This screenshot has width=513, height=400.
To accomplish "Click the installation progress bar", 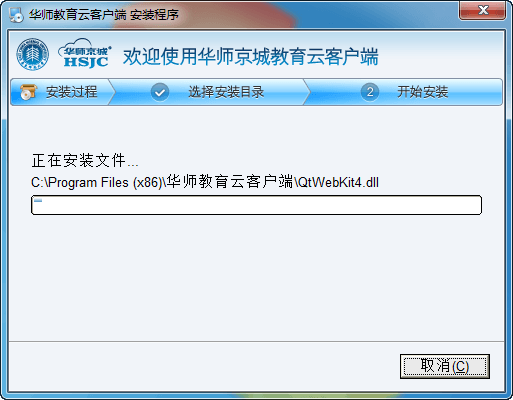I will coord(256,205).
